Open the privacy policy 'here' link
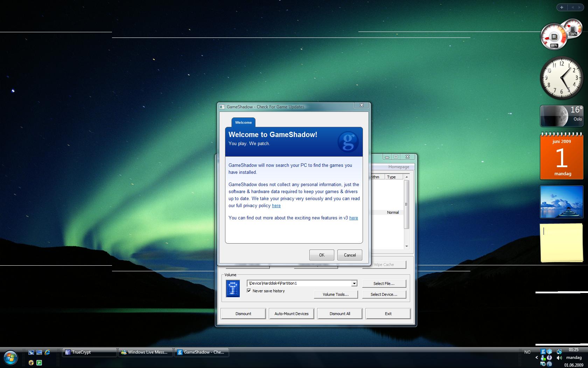The height and width of the screenshot is (368, 588). click(276, 206)
